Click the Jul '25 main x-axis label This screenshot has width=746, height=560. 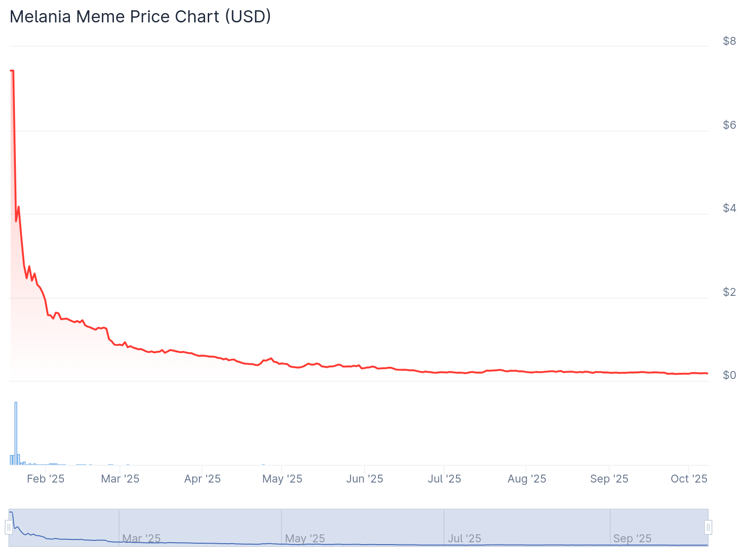tap(444, 479)
